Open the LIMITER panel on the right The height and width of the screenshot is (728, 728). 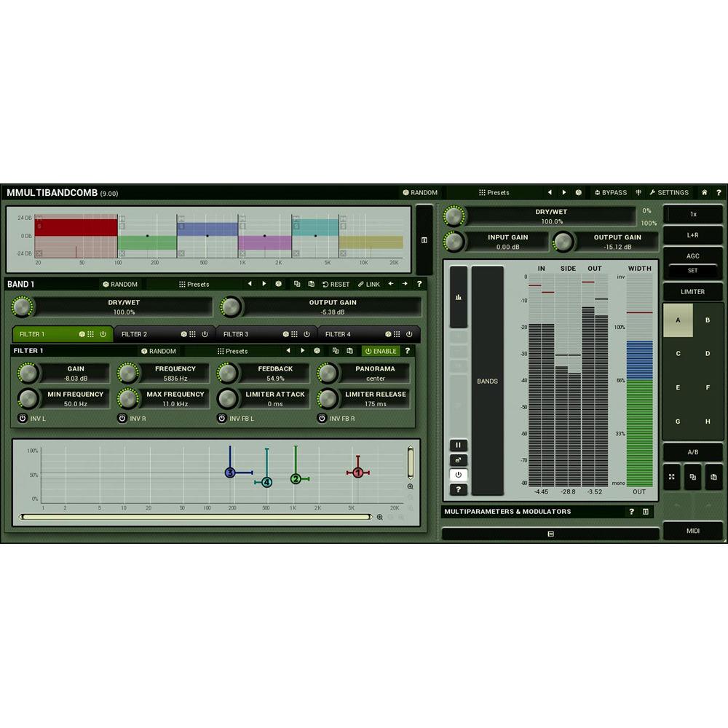(692, 292)
